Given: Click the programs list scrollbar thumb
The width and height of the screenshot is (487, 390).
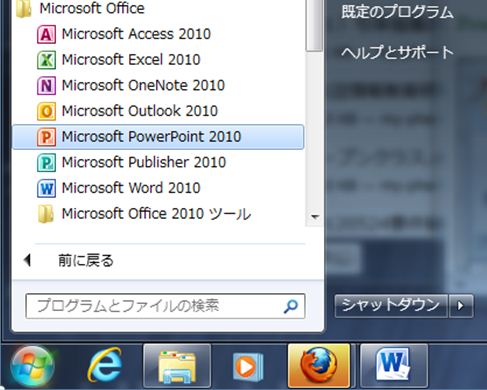Looking at the screenshot, I should pyautogui.click(x=314, y=26).
